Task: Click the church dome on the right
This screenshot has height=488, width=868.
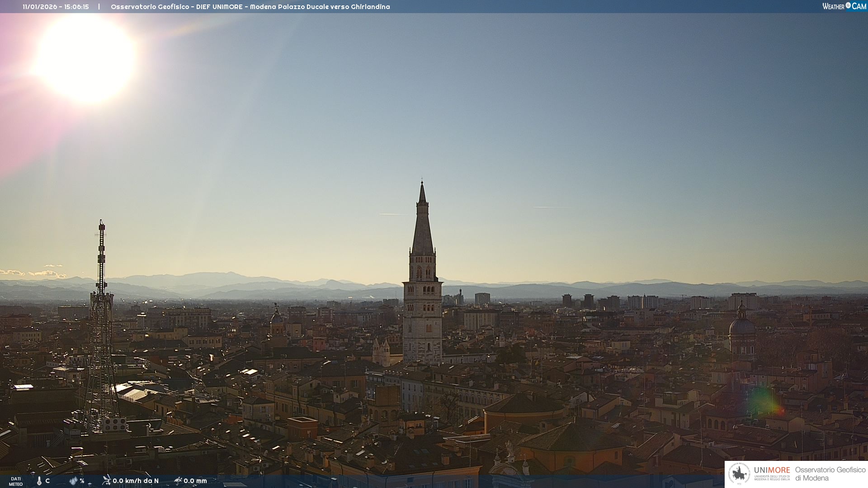Action: pyautogui.click(x=742, y=326)
